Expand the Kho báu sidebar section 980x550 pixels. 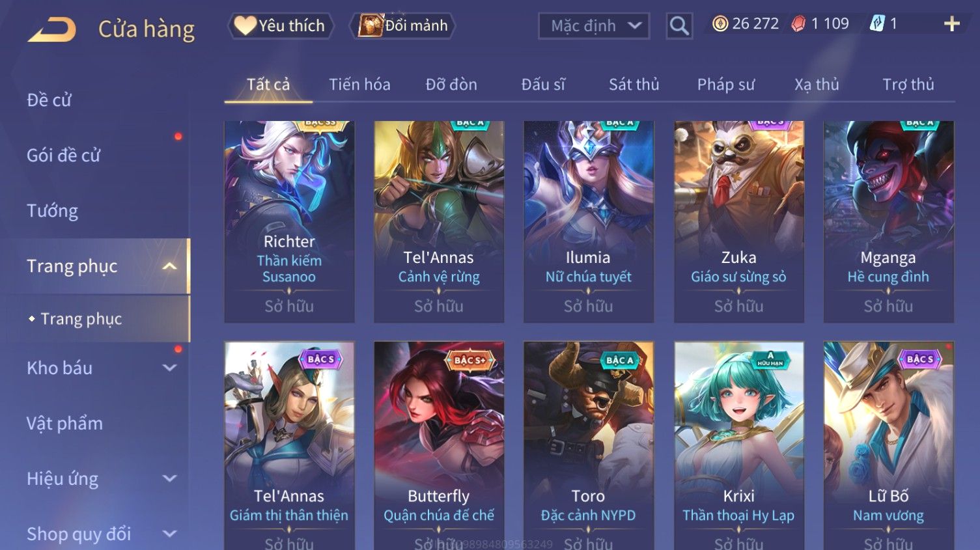tap(169, 368)
